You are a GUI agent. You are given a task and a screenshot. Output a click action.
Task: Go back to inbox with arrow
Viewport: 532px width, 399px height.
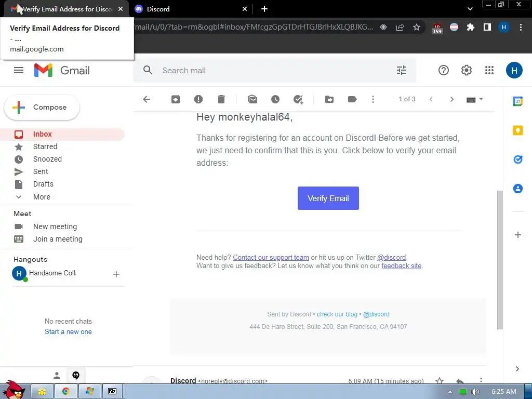point(147,99)
